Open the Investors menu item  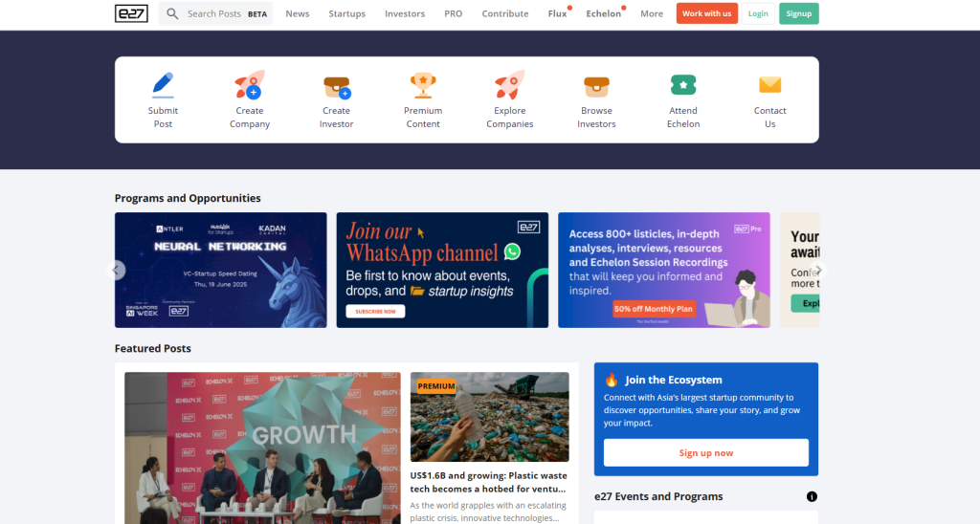(405, 13)
